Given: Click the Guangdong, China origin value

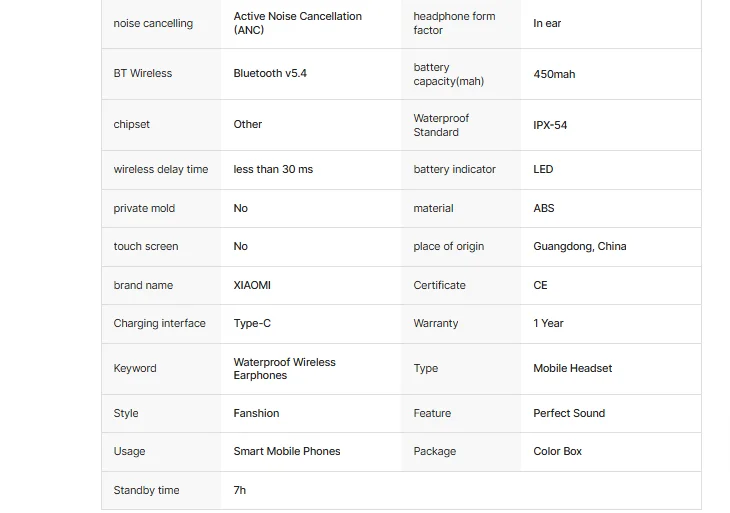Looking at the screenshot, I should pyautogui.click(x=579, y=246).
